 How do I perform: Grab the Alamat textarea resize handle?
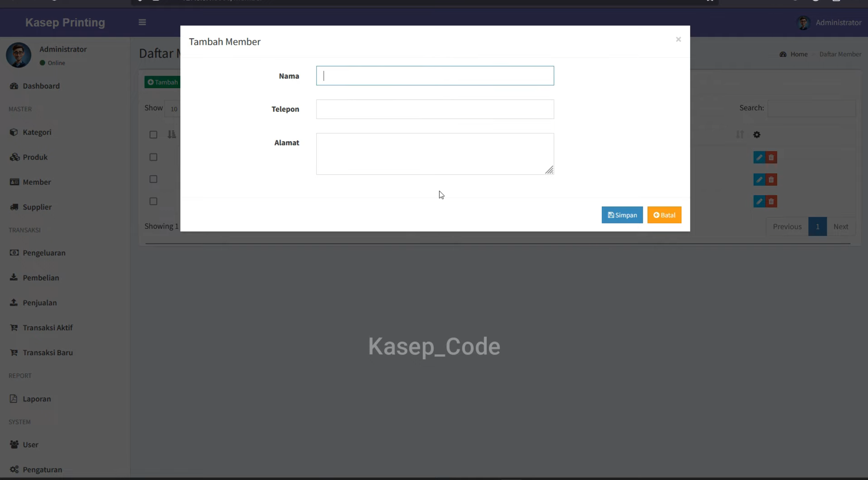tap(549, 170)
